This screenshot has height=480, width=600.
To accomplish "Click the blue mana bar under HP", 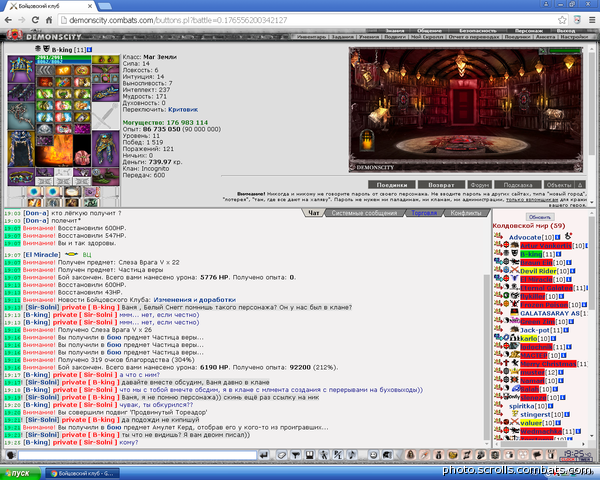I will point(64,61).
